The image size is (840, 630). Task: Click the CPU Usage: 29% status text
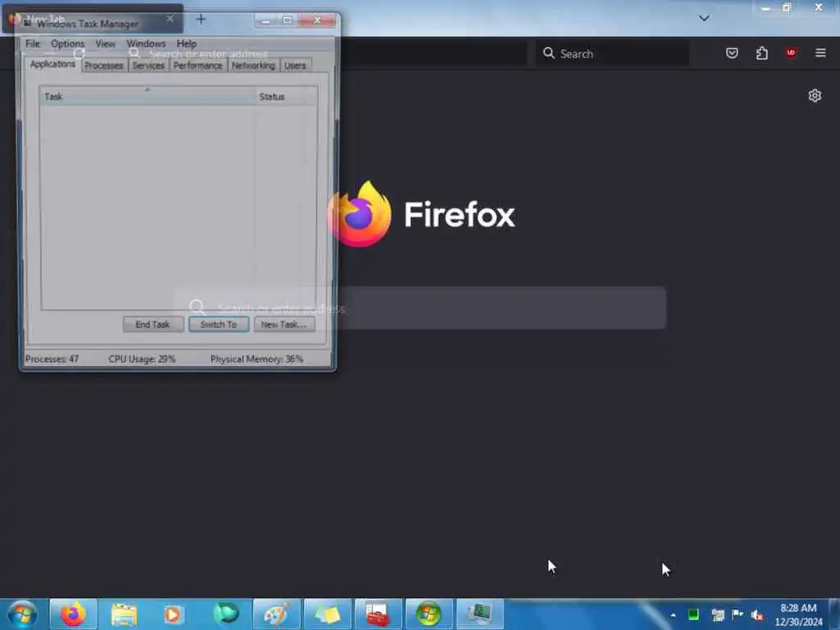point(142,359)
